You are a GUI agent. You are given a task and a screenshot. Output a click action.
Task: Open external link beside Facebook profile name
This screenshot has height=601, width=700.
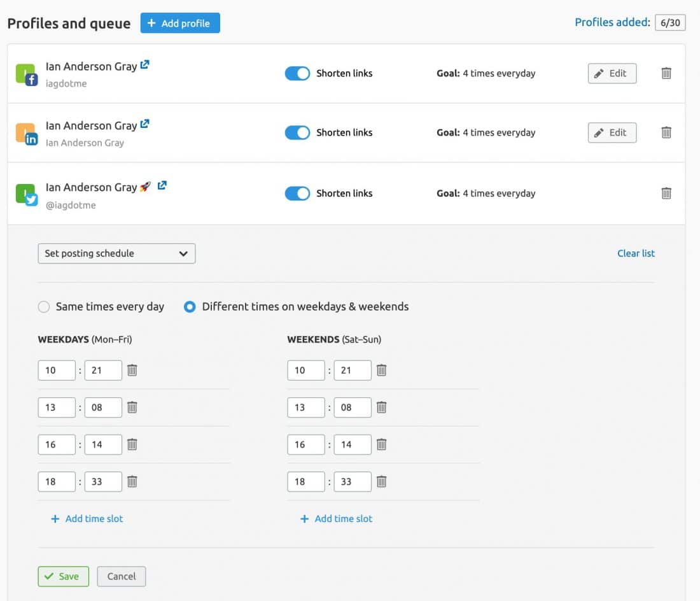(x=145, y=65)
